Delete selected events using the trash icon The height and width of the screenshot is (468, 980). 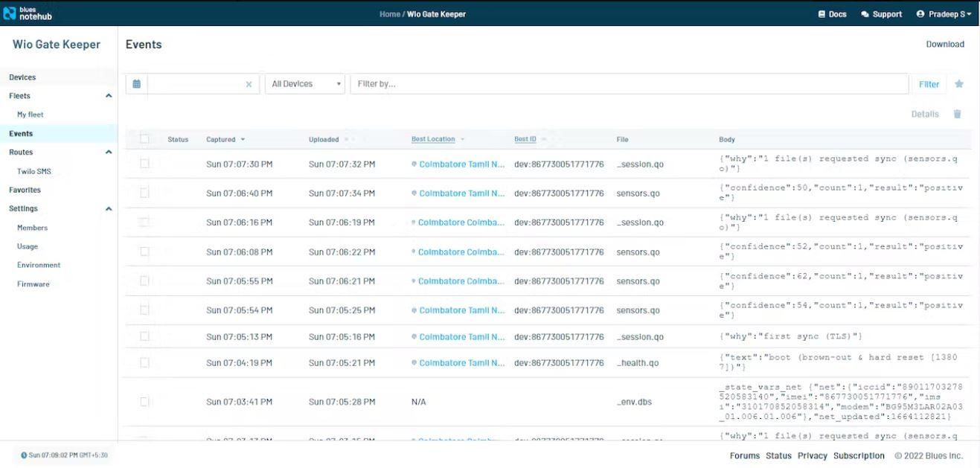pos(958,113)
